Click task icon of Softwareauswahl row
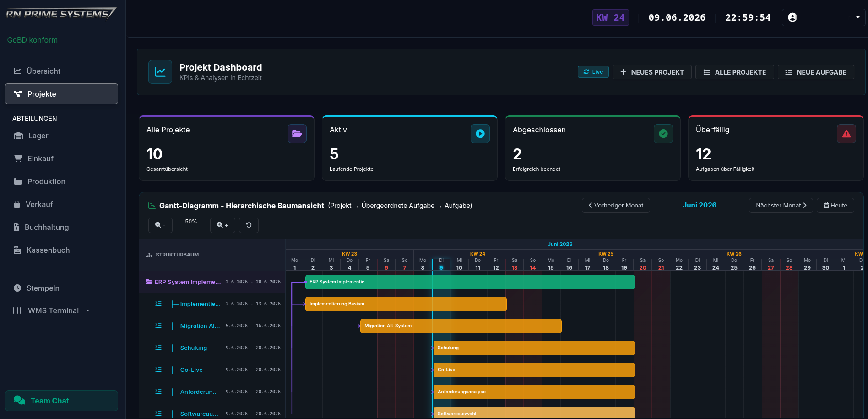The image size is (868, 419). click(158, 414)
